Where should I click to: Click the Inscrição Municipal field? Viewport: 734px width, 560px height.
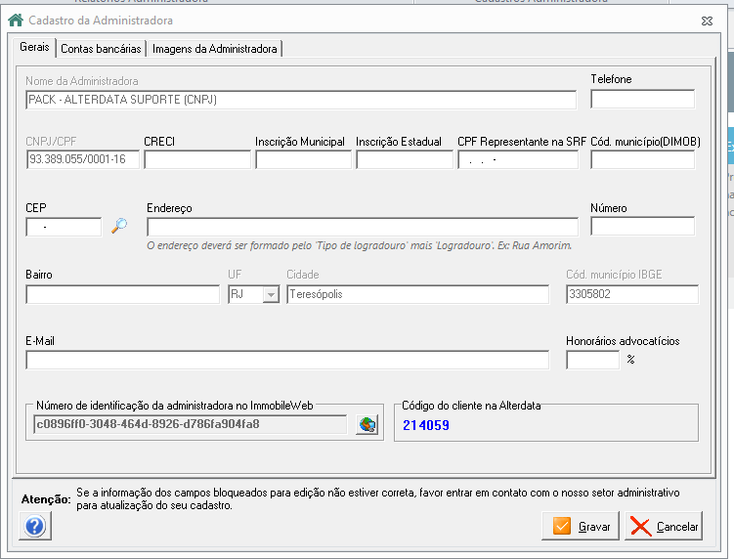pyautogui.click(x=303, y=159)
